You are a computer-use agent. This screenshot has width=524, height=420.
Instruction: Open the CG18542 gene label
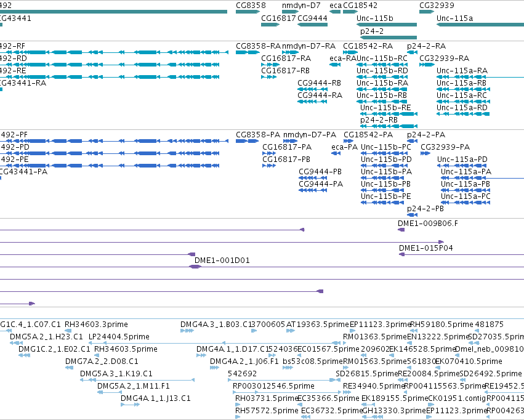(x=360, y=6)
